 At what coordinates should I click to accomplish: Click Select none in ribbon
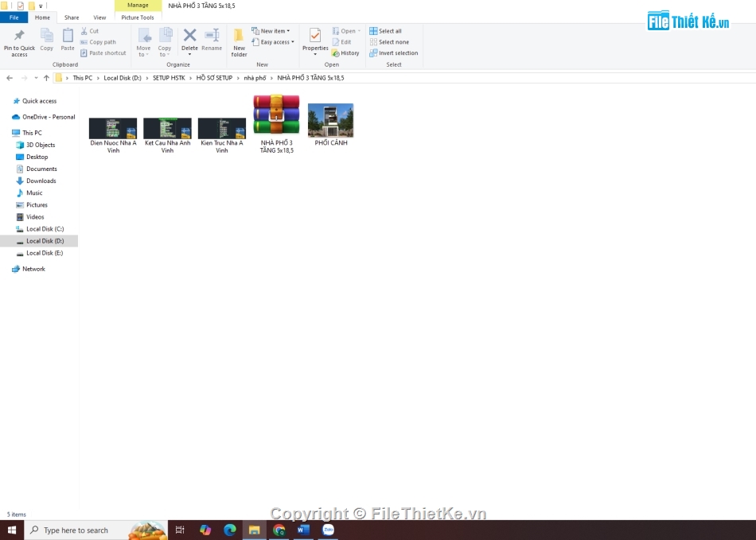pos(389,42)
